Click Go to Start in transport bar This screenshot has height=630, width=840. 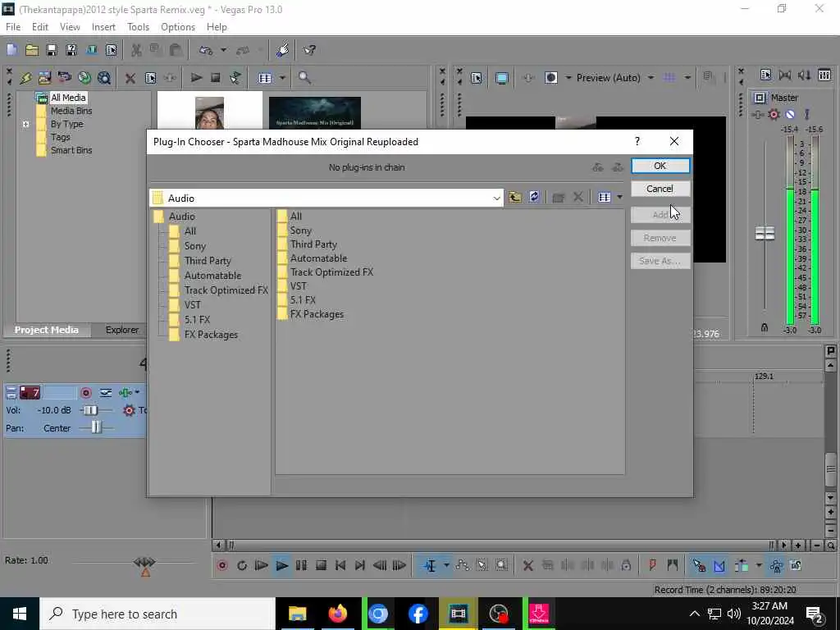(x=340, y=565)
